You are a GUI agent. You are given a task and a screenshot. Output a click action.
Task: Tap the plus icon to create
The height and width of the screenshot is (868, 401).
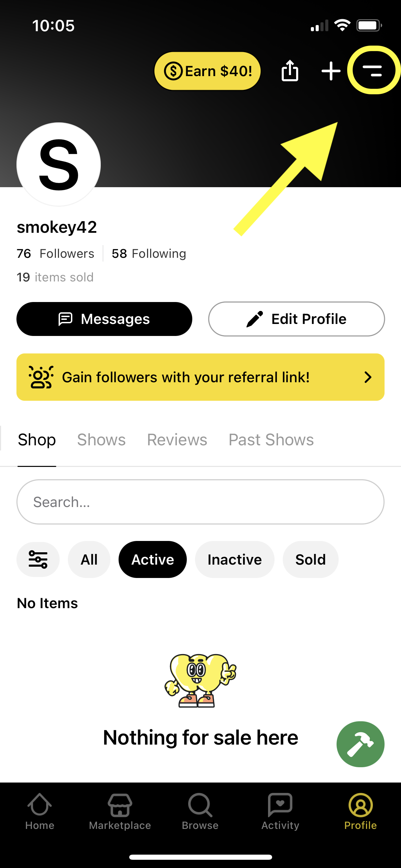click(x=331, y=71)
